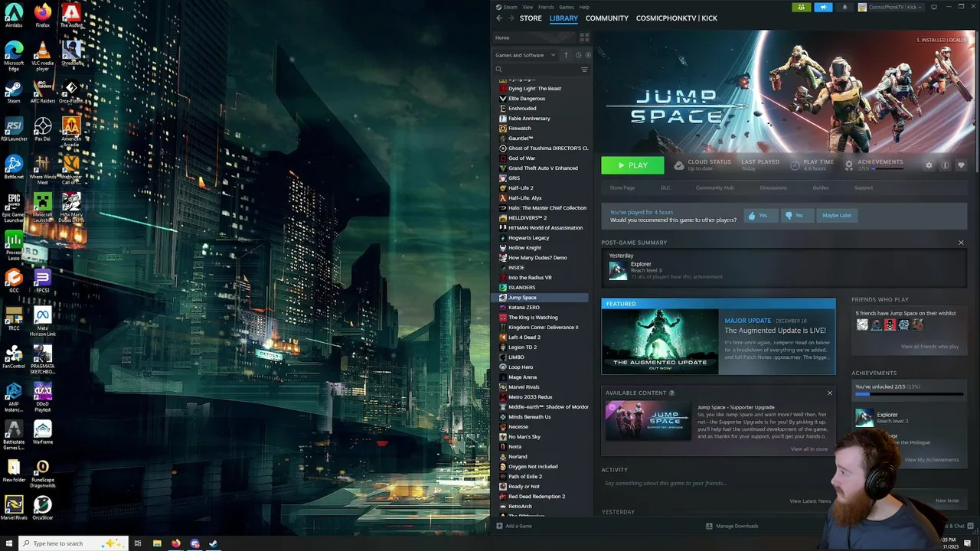Open ARC Raiders desktop shortcut
The height and width of the screenshot is (551, 980).
point(43,90)
